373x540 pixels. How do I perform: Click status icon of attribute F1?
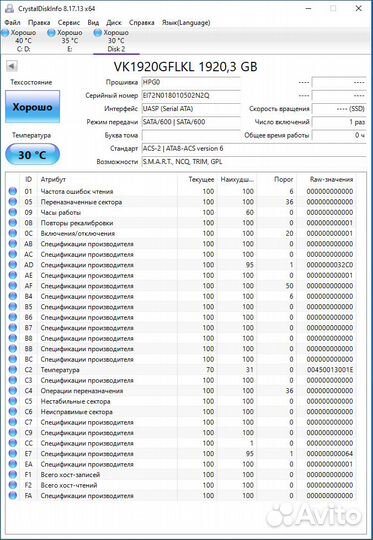tap(13, 475)
